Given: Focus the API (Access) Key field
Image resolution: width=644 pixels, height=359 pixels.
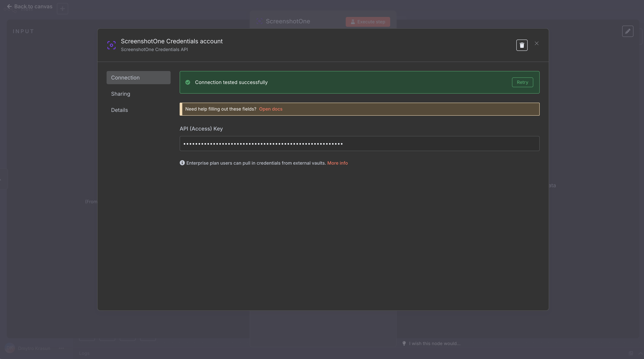Looking at the screenshot, I should coord(359,144).
